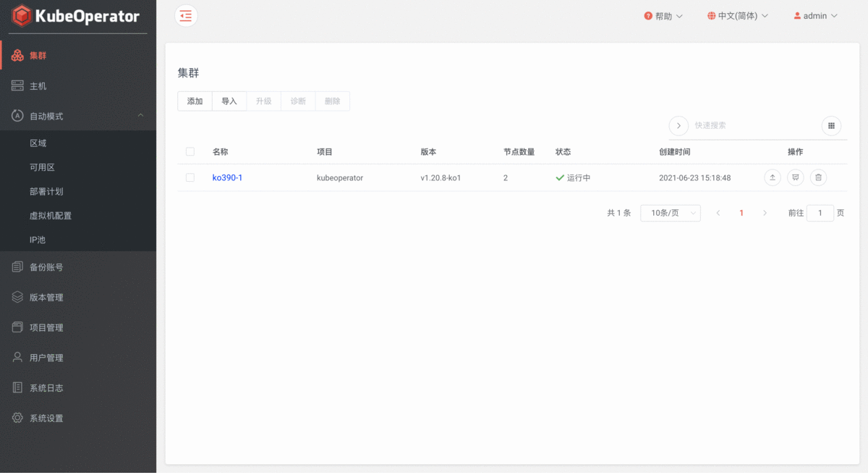
Task: Click the 共 1 条 total count text
Action: click(x=619, y=213)
